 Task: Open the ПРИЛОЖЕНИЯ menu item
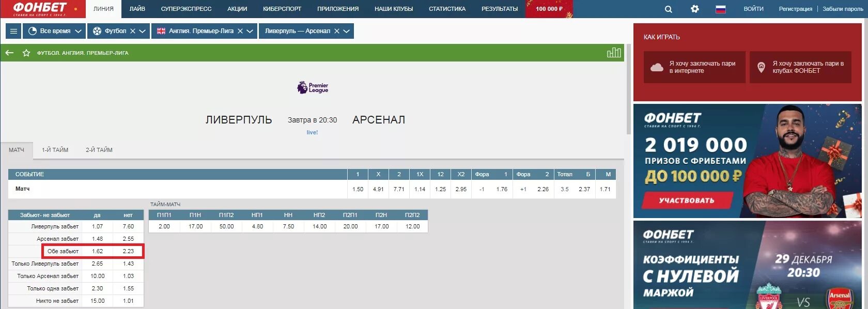pyautogui.click(x=338, y=9)
